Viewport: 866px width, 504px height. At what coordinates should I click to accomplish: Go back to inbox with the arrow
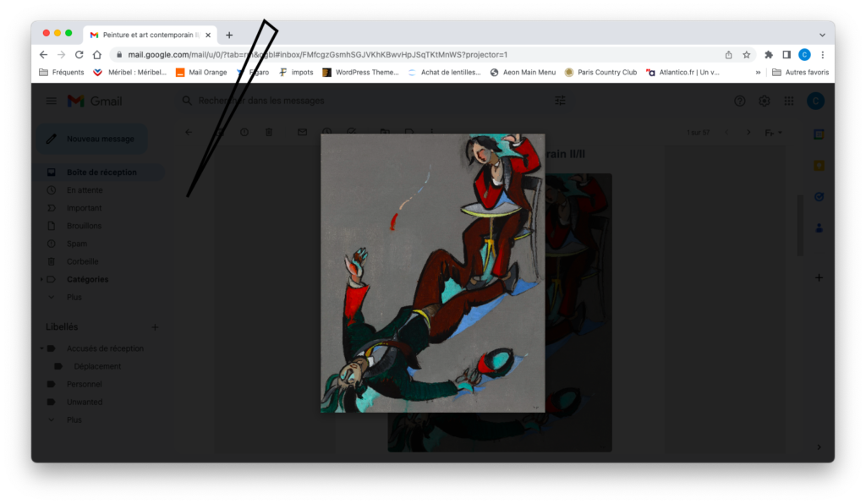189,133
